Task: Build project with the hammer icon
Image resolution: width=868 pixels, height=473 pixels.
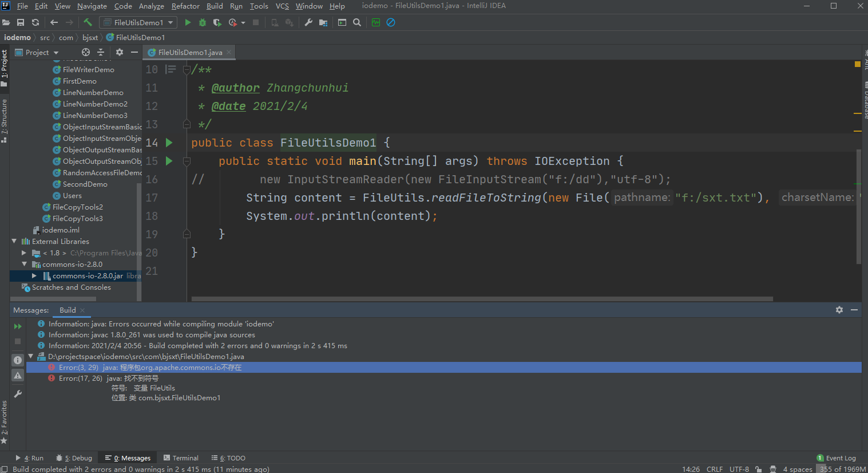Action: tap(88, 22)
